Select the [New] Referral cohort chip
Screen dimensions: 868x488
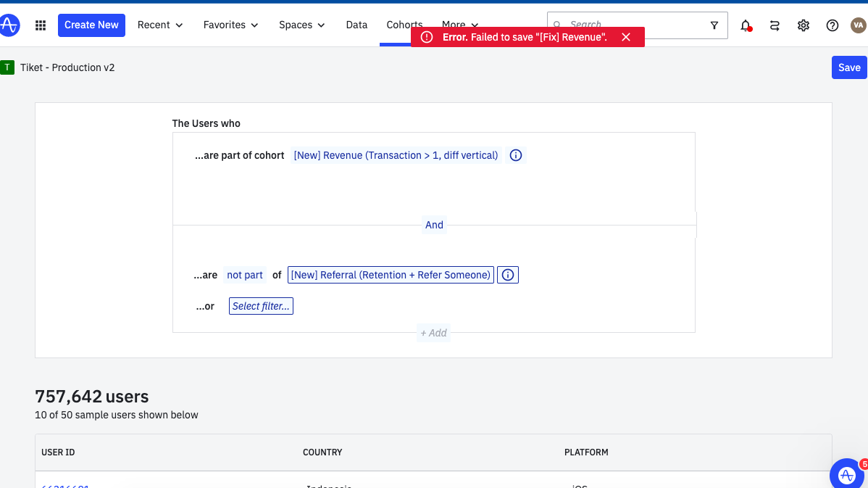(391, 276)
